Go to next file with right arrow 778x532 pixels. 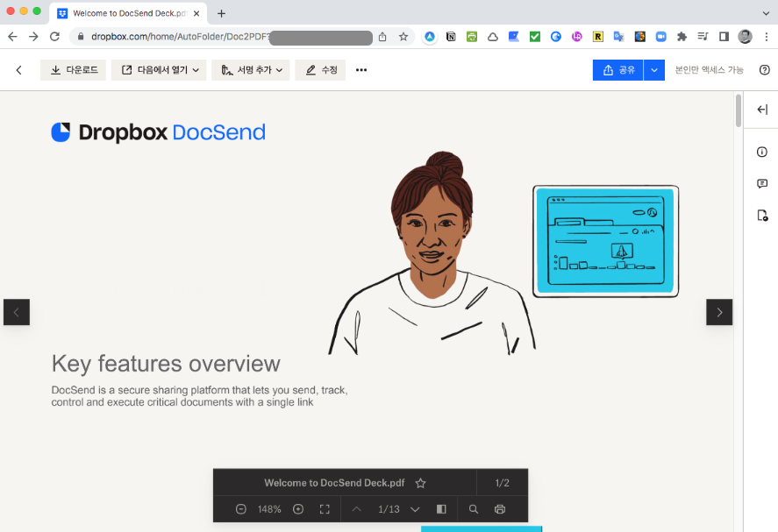coord(719,312)
